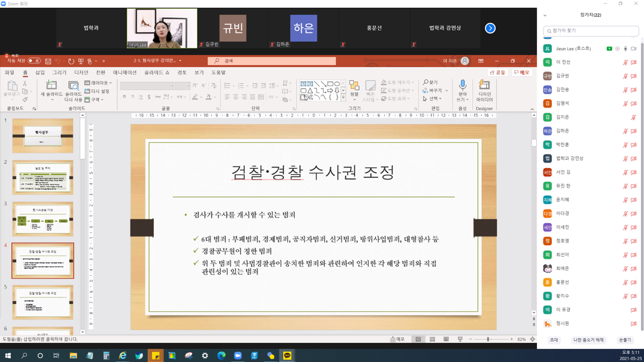Open the user account avatar icon

click(464, 61)
